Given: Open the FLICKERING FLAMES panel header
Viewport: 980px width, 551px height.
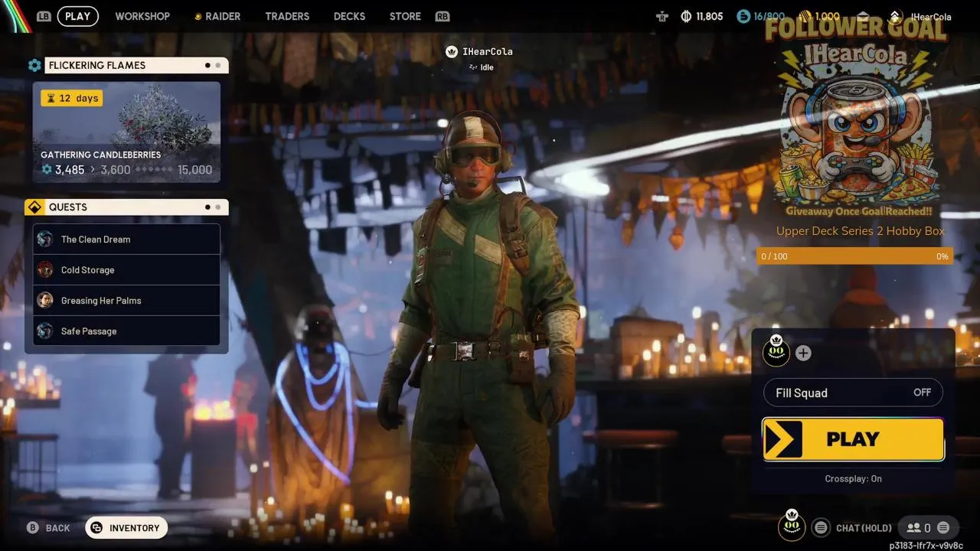Looking at the screenshot, I should click(136, 66).
